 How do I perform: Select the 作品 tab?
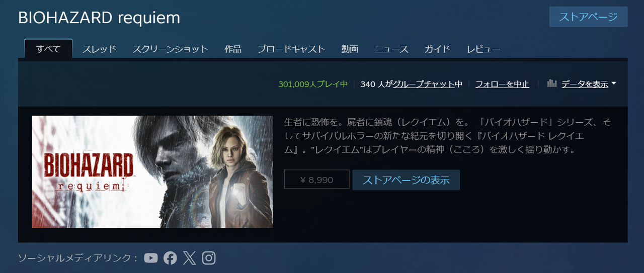click(232, 49)
